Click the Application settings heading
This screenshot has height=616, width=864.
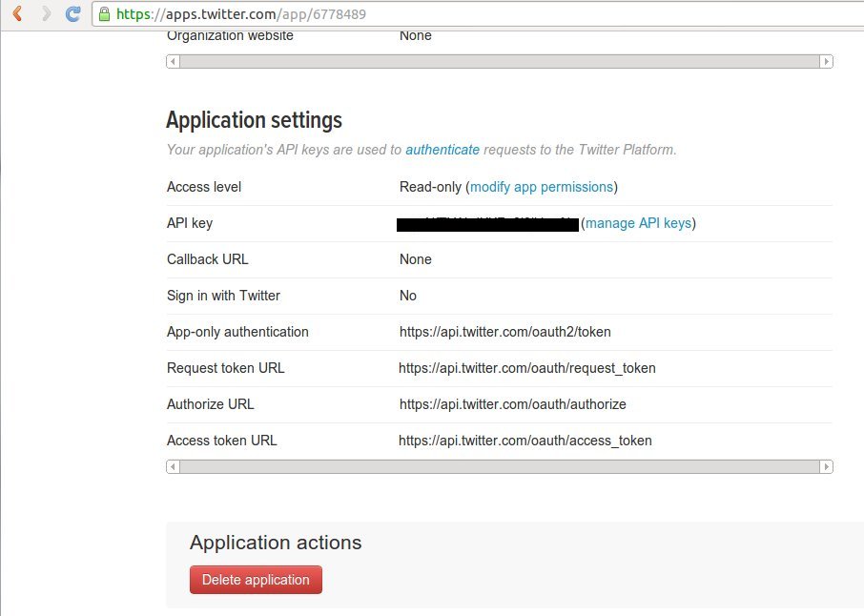pos(254,120)
